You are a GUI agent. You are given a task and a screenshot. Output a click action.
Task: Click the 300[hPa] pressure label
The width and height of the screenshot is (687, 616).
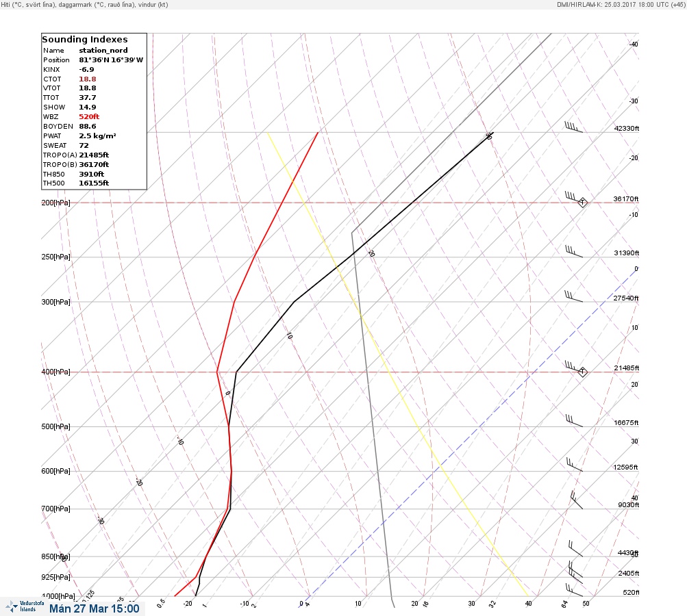click(55, 302)
